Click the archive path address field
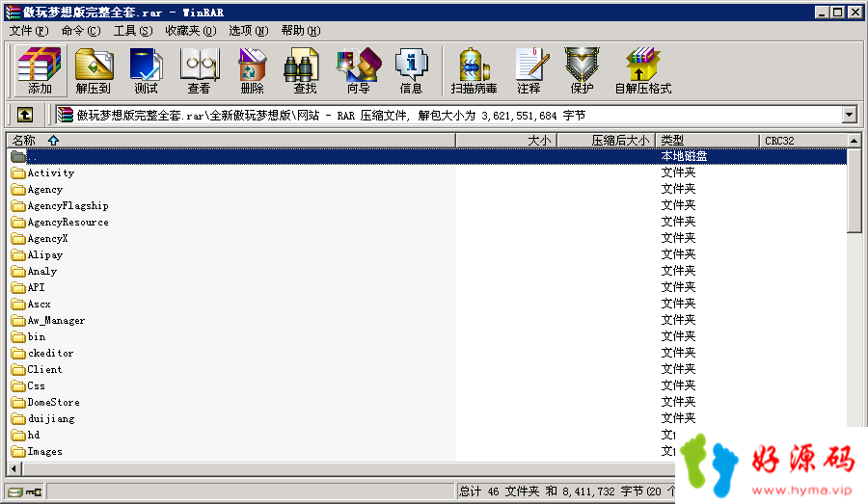The width and height of the screenshot is (868, 504). pyautogui.click(x=449, y=115)
